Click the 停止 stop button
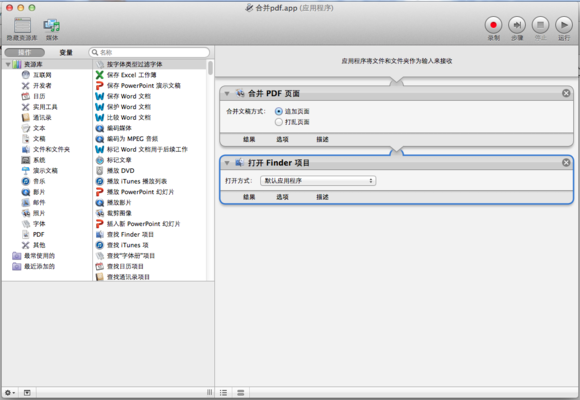The height and width of the screenshot is (400, 580). point(540,25)
